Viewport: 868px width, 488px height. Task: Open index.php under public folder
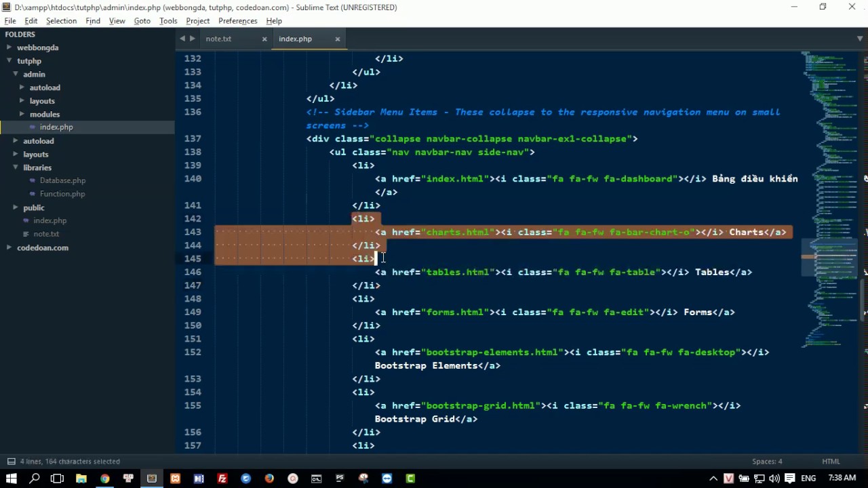point(50,221)
